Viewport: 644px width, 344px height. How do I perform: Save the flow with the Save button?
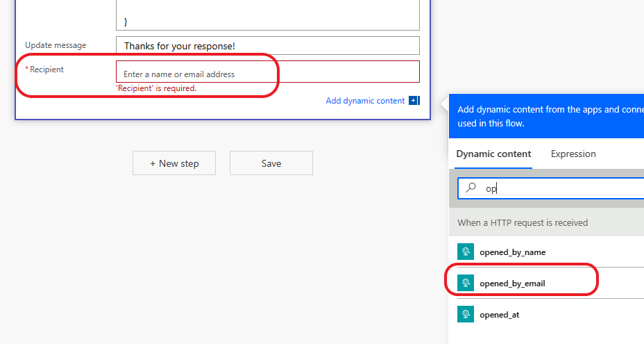271,163
